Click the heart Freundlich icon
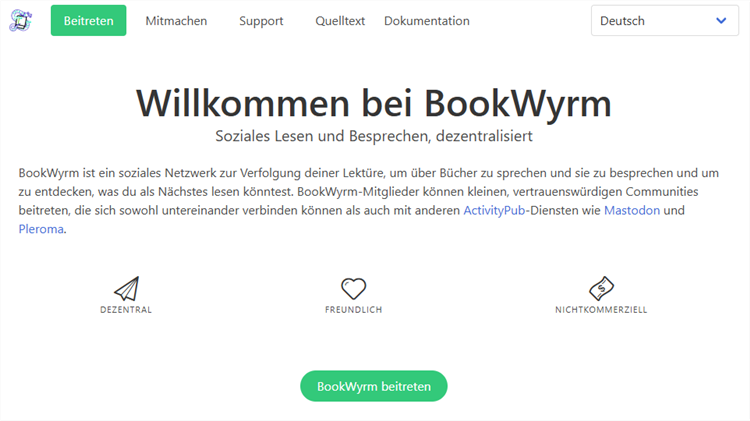Image resolution: width=750 pixels, height=421 pixels. click(x=353, y=288)
